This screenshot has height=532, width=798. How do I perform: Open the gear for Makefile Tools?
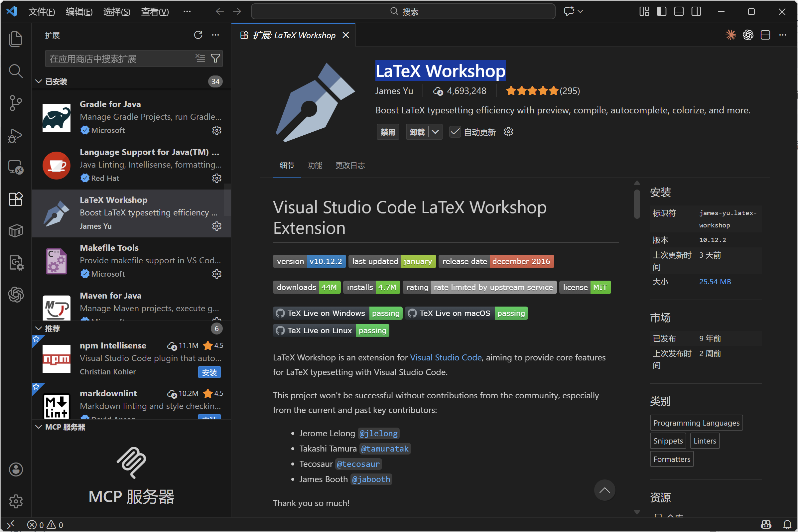[216, 274]
